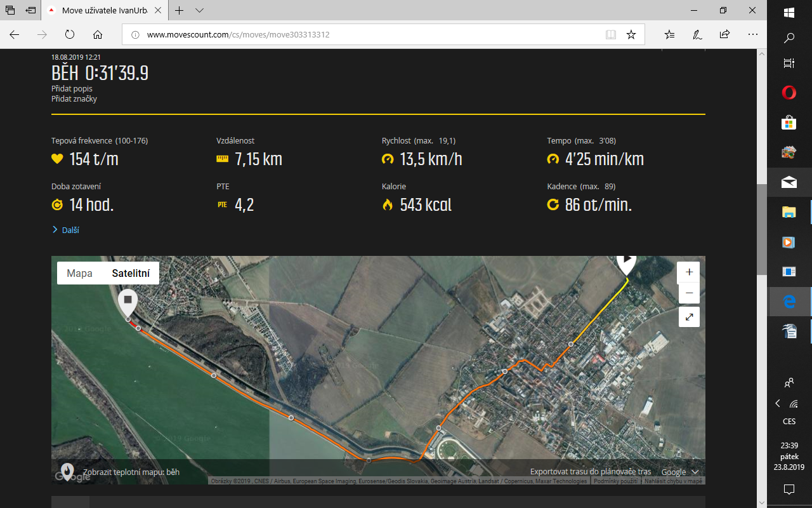
Task: Click the address bar URL field
Action: (x=368, y=35)
